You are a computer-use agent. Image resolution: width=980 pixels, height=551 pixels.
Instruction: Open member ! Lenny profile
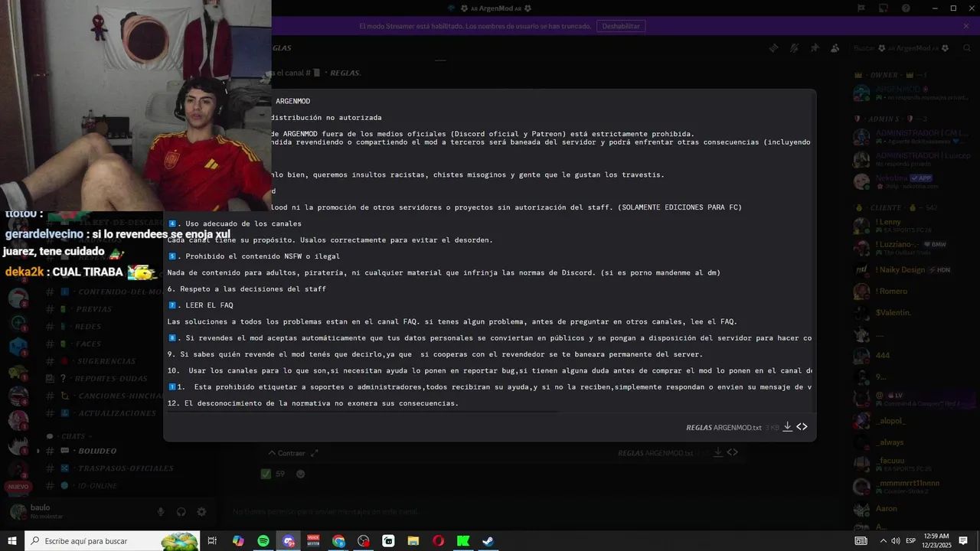911,226
